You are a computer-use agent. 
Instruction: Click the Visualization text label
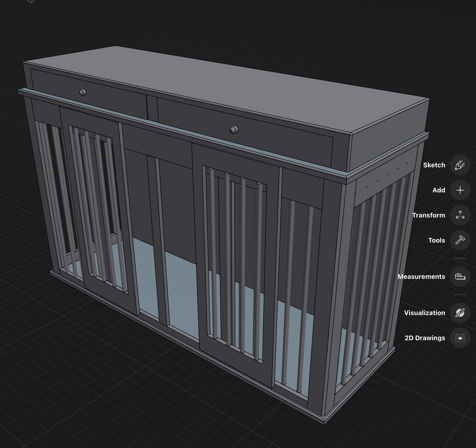point(425,313)
